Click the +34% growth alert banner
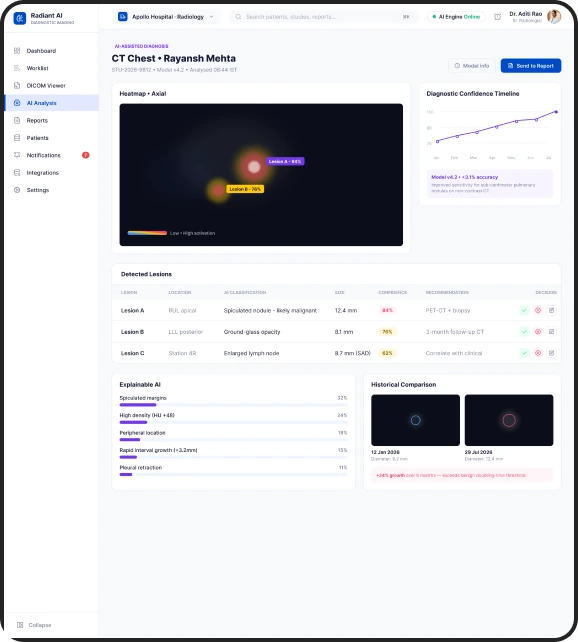This screenshot has height=642, width=578. [x=462, y=475]
